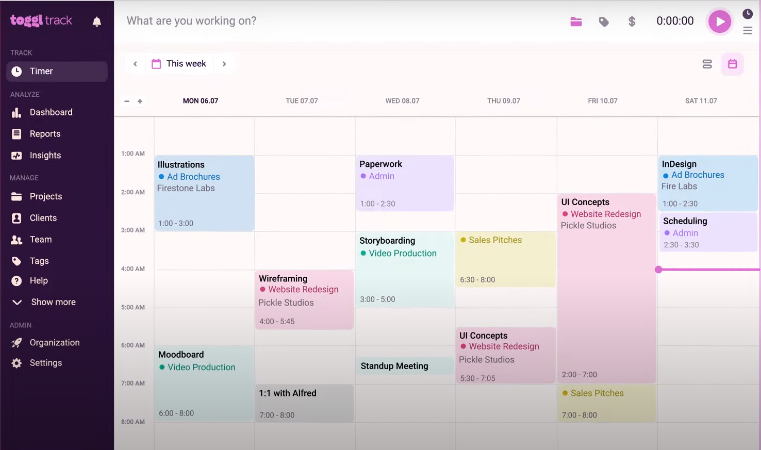Open the project folder icon selector
This screenshot has width=761, height=450.
tap(576, 21)
